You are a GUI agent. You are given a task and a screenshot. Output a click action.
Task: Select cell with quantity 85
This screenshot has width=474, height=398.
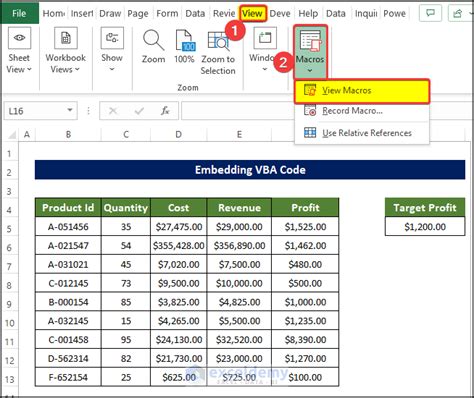(126, 302)
